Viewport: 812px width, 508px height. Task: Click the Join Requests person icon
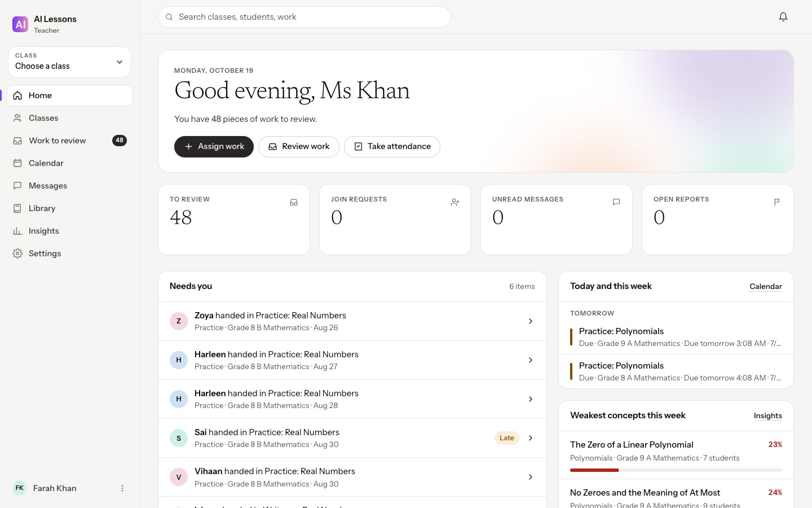[455, 202]
